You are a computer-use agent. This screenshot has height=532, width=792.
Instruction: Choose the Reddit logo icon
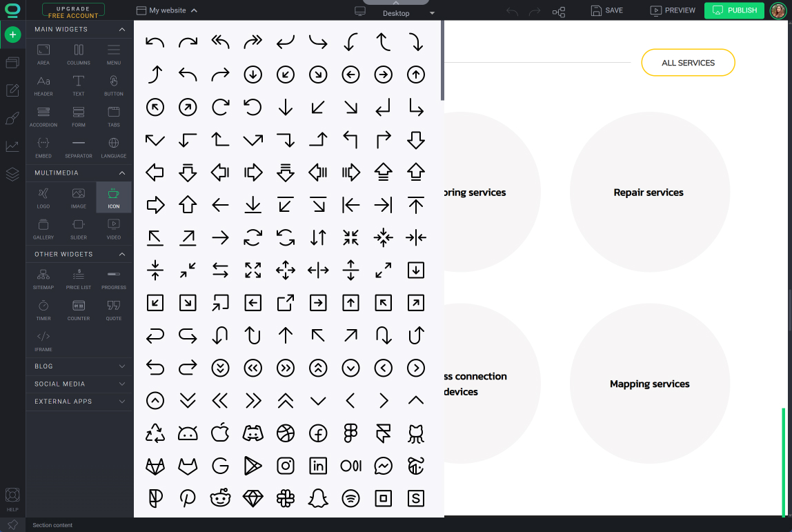point(220,498)
